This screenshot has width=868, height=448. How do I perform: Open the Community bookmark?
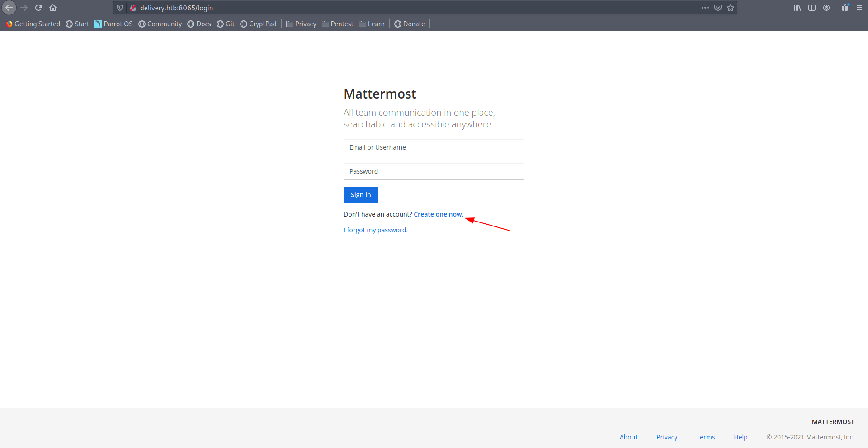point(160,24)
